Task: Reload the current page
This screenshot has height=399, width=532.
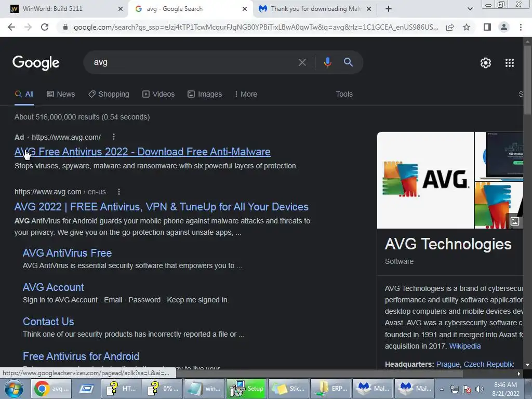Action: coord(45,27)
